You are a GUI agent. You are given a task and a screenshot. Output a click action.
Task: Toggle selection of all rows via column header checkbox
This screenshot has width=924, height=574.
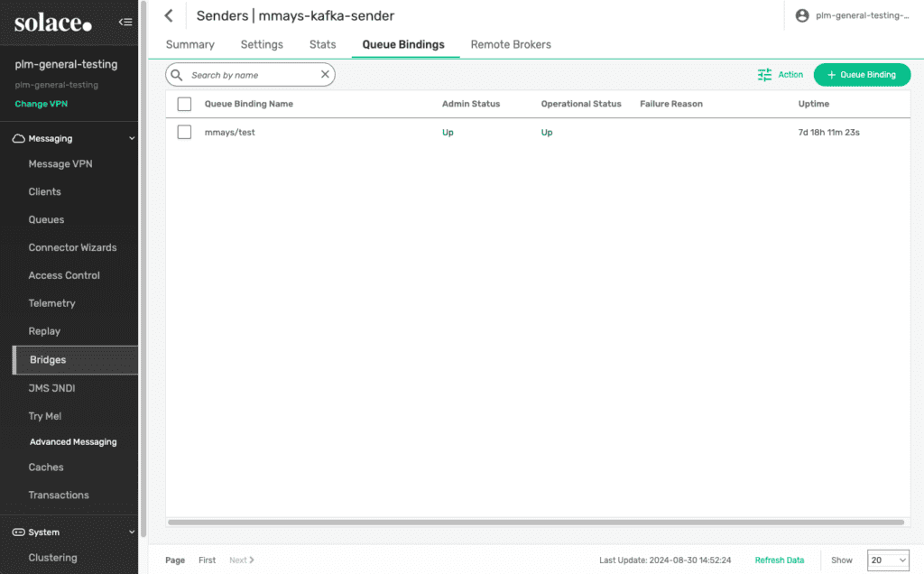(x=184, y=103)
